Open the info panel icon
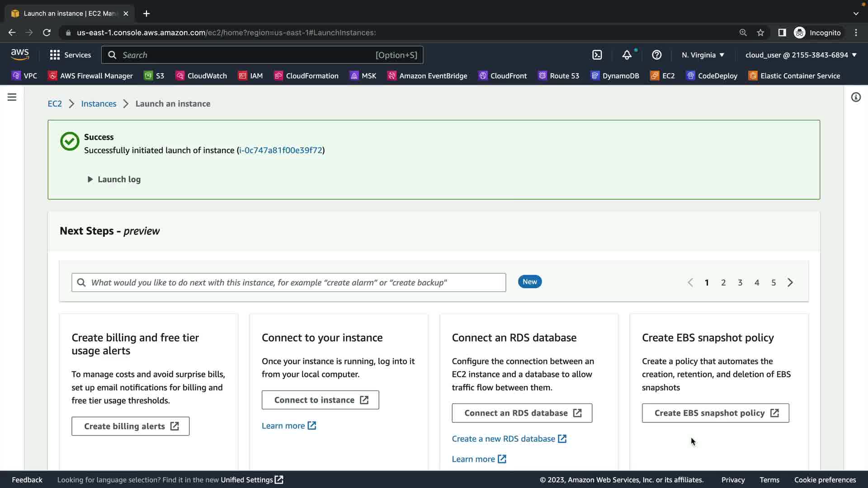868x488 pixels. click(856, 97)
